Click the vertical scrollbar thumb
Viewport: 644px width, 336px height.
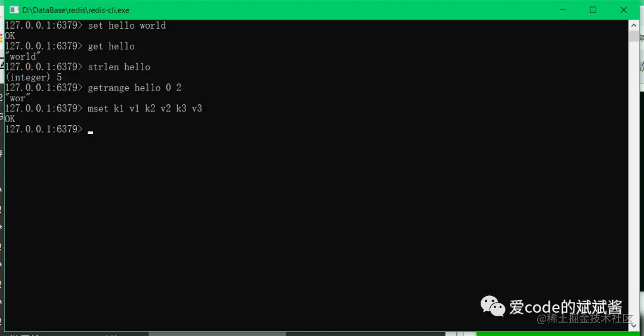coord(633,36)
